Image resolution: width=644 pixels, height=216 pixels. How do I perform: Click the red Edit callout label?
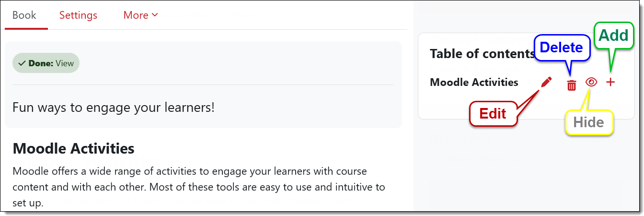tap(493, 114)
